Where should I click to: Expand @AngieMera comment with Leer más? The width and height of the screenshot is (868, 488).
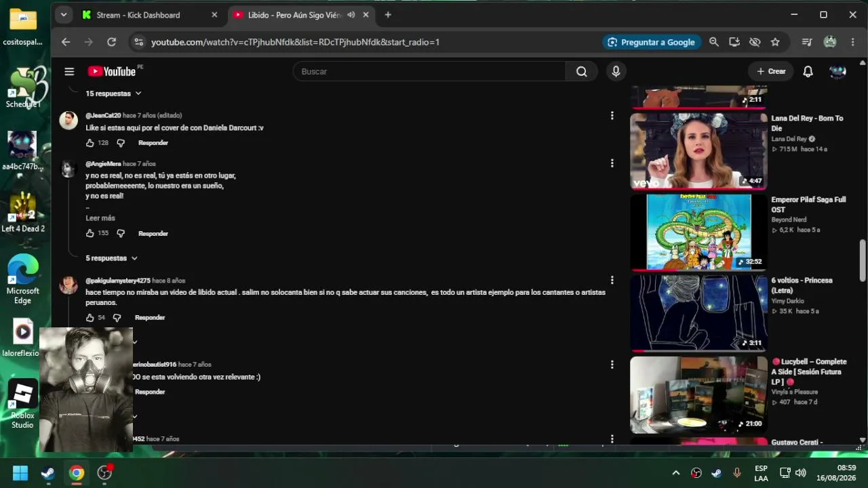coord(100,218)
